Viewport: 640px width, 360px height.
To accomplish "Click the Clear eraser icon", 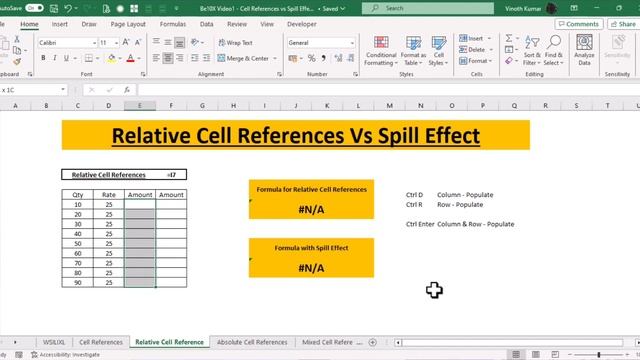I will 509,61.
